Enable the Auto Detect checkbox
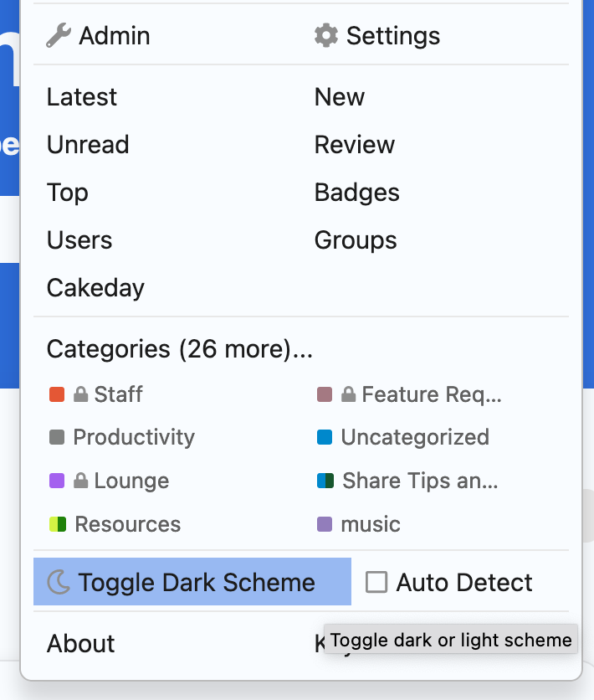This screenshot has width=594, height=700. tap(376, 582)
